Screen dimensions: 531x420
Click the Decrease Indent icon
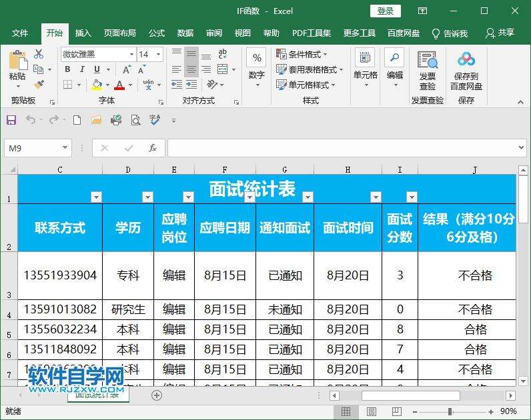click(x=176, y=84)
